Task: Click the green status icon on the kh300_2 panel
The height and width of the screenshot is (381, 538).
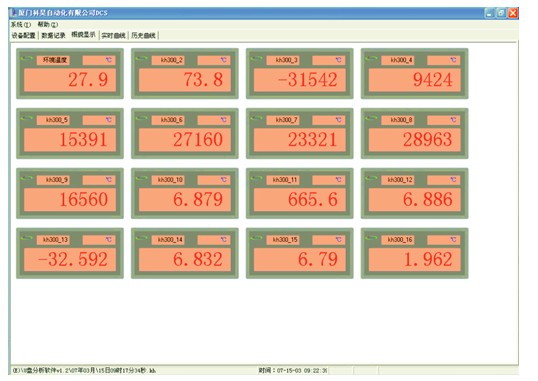Action: point(141,59)
